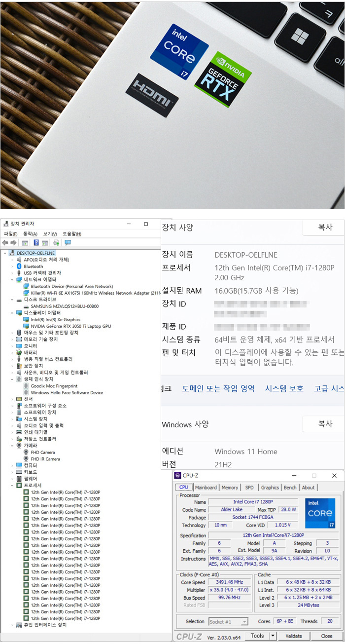Click the 16.0GB installed RAM value
The image size is (345, 644).
(256, 291)
